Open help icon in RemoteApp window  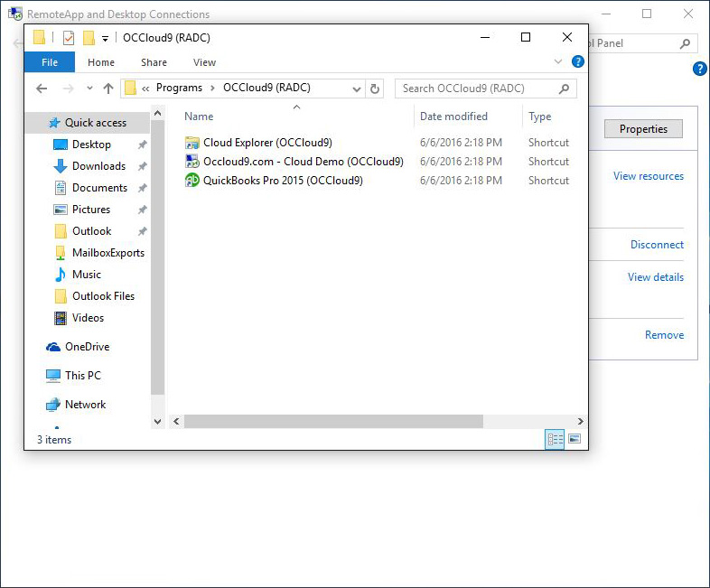[700, 69]
